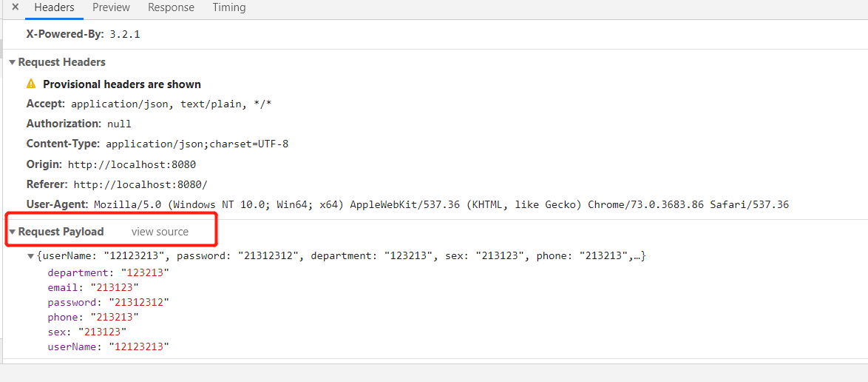This screenshot has width=868, height=382.
Task: Open the Response tab
Action: (171, 7)
